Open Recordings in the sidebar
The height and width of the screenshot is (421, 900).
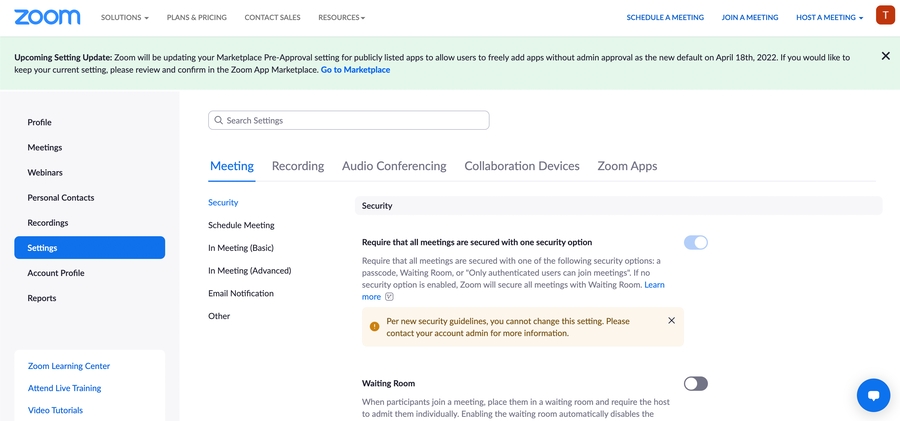tap(48, 223)
